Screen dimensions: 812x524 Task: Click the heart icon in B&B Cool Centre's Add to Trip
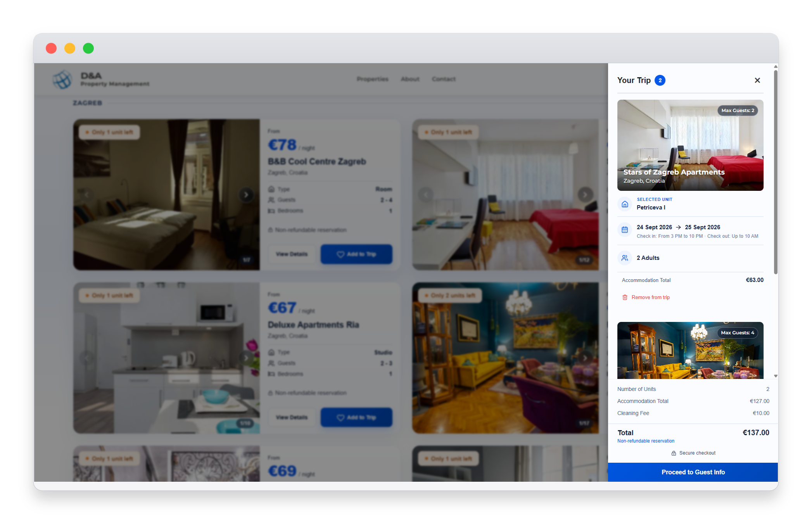(x=340, y=254)
